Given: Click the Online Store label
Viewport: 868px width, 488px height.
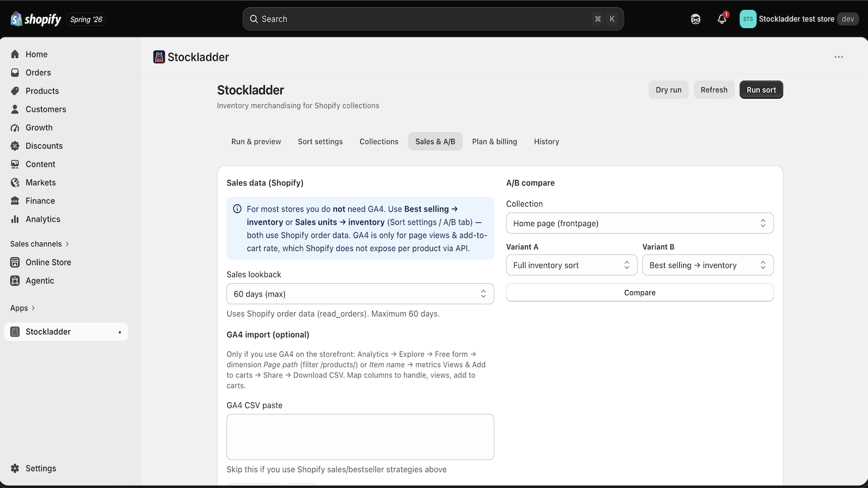Looking at the screenshot, I should pos(48,262).
